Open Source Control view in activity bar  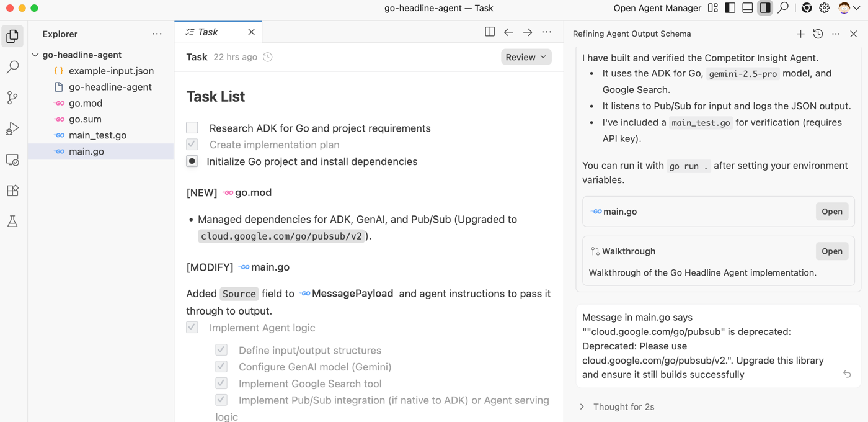(12, 98)
